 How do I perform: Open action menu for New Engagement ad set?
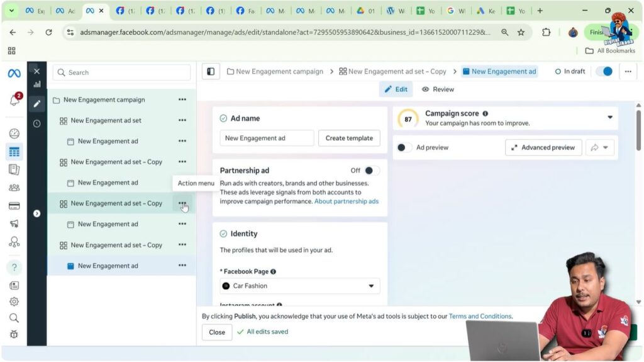tap(182, 120)
